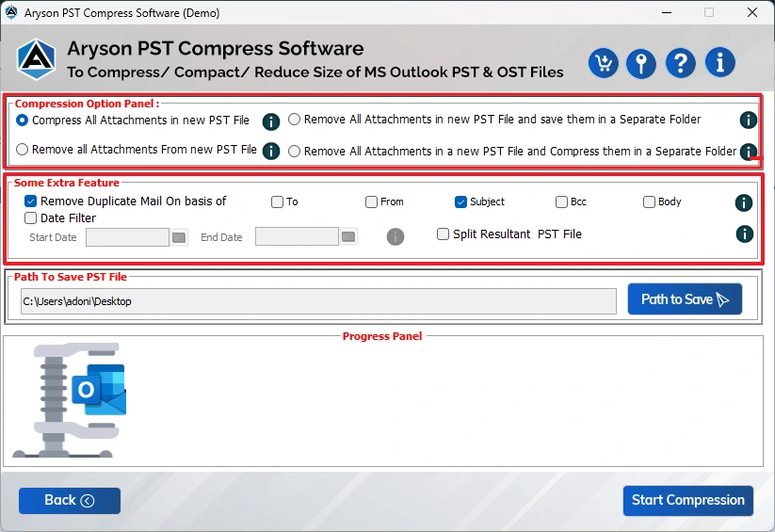Click info icon beside Remove all Attachments From new PST
This screenshot has height=532, width=775.
point(271,151)
